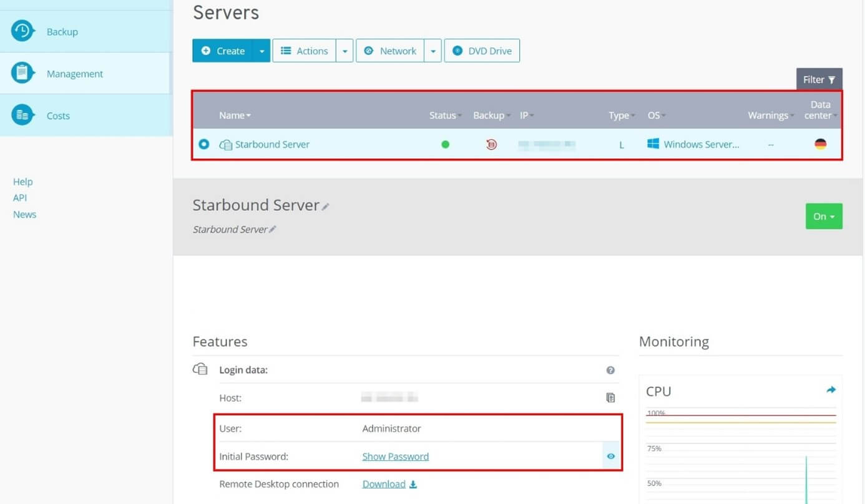The image size is (865, 504).
Task: Open the Help link
Action: (22, 182)
